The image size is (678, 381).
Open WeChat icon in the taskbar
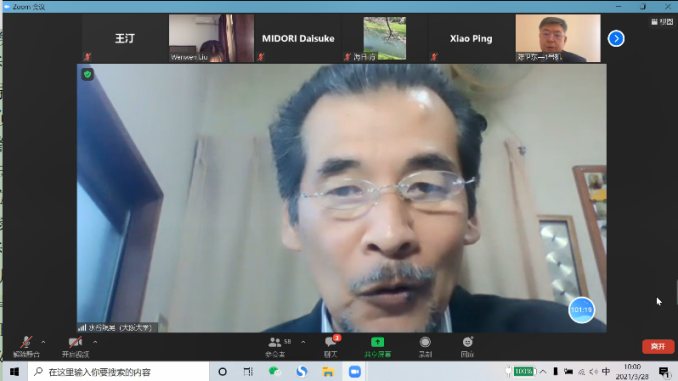274,371
